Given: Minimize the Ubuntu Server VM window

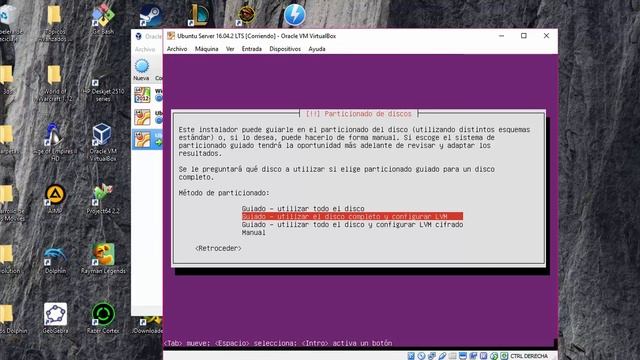Looking at the screenshot, I should pyautogui.click(x=501, y=36).
